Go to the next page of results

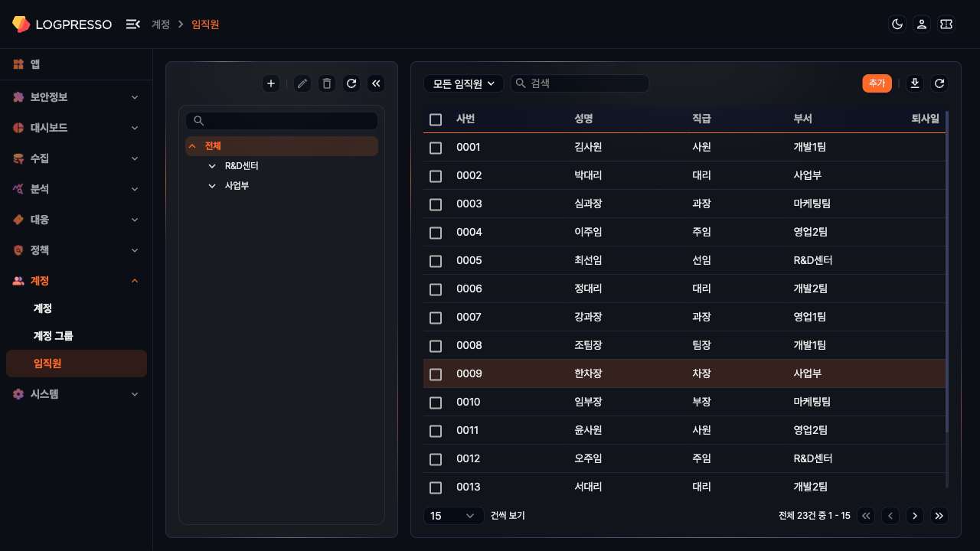914,516
